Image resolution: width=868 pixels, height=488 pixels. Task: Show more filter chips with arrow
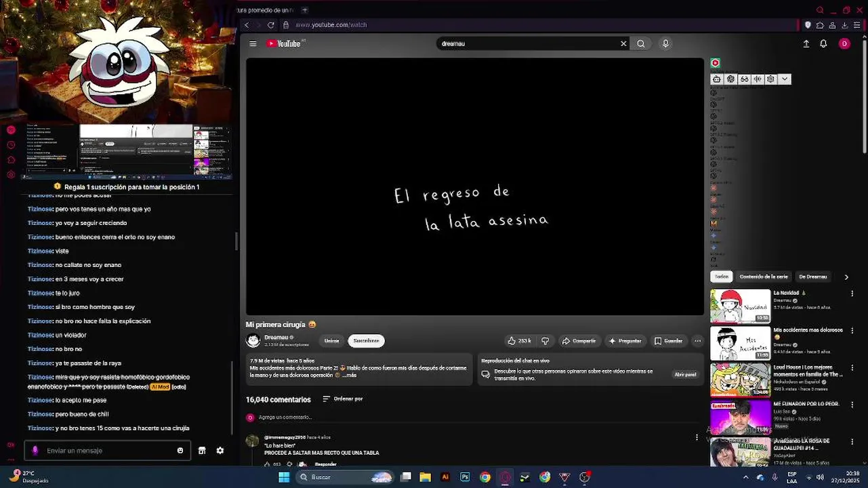[846, 277]
